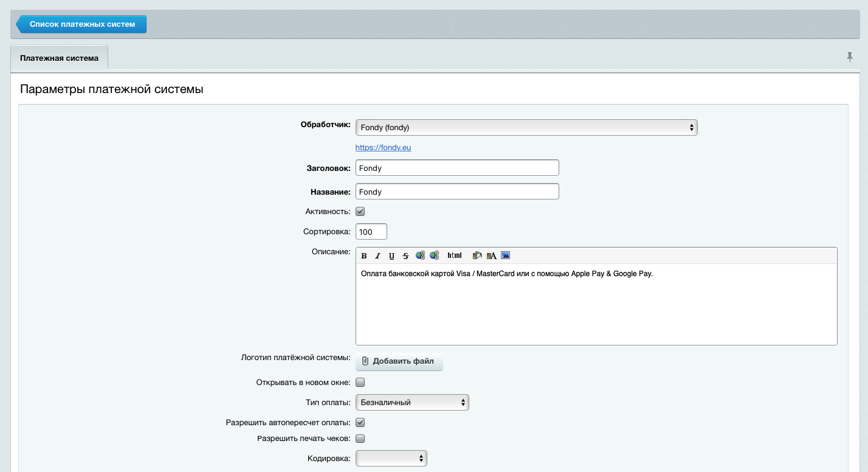Click the Обработчик label
The height and width of the screenshot is (472, 868).
pyautogui.click(x=326, y=125)
